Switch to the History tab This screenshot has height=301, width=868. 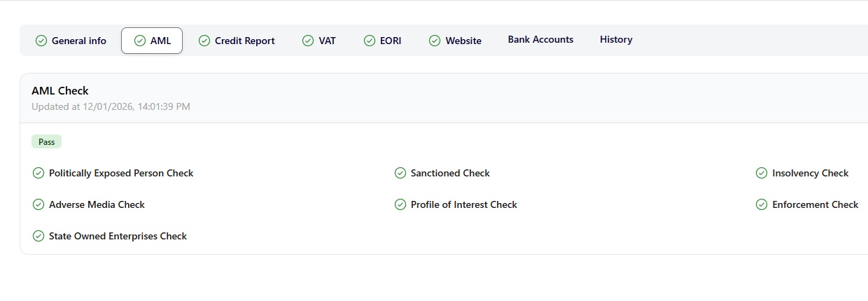[x=616, y=40]
